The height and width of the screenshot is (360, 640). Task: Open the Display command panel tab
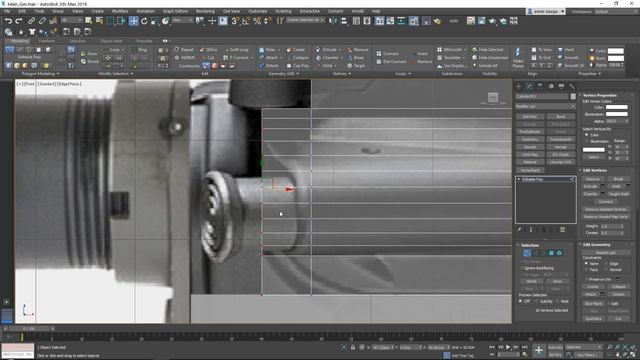click(x=561, y=86)
